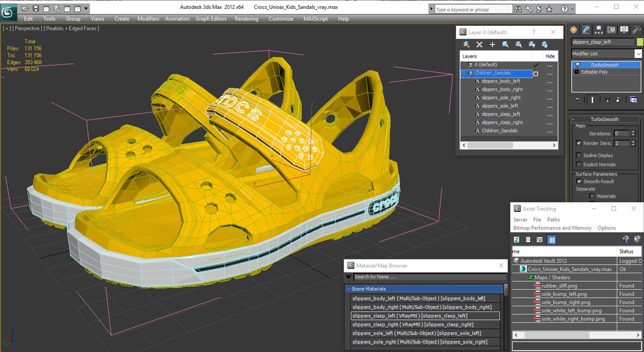Open the Motion command panel tab
The height and width of the screenshot is (352, 644).
611,30
